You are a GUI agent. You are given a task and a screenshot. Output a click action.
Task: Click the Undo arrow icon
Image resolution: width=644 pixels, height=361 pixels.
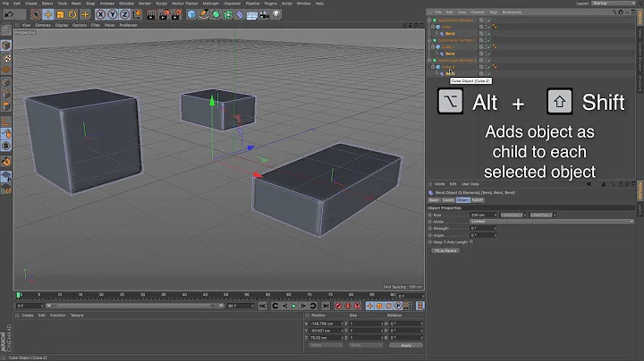pyautogui.click(x=9, y=14)
